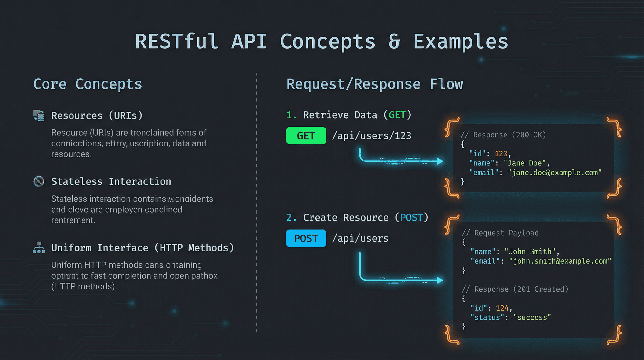Screen dimensions: 644x360
Task: Click the Resources (URIs) database icon
Action: point(39,116)
